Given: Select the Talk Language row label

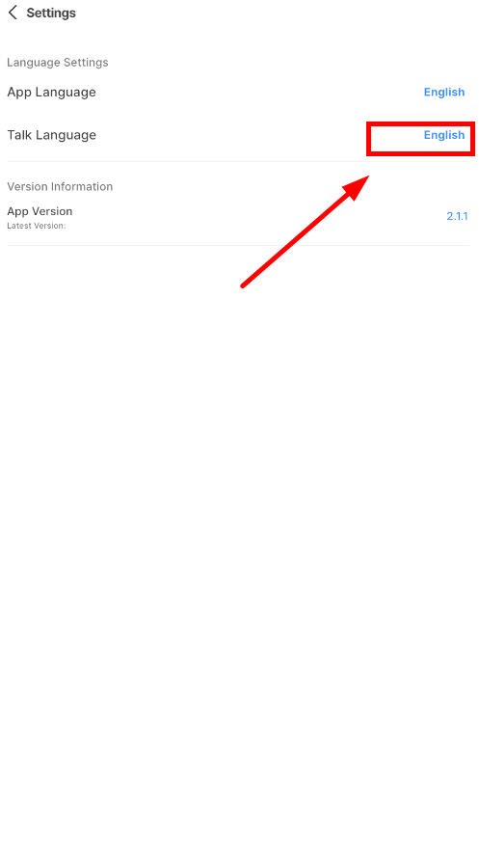Looking at the screenshot, I should tap(51, 135).
